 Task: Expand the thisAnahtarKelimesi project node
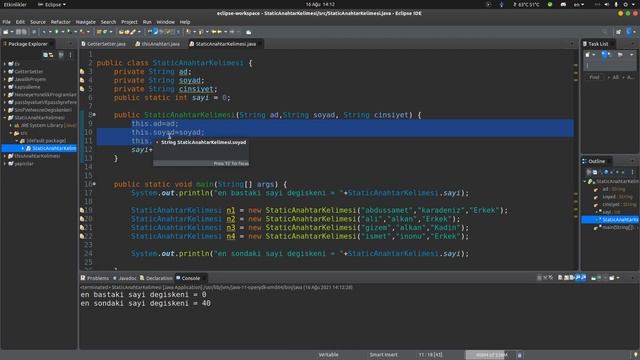click(x=5, y=156)
